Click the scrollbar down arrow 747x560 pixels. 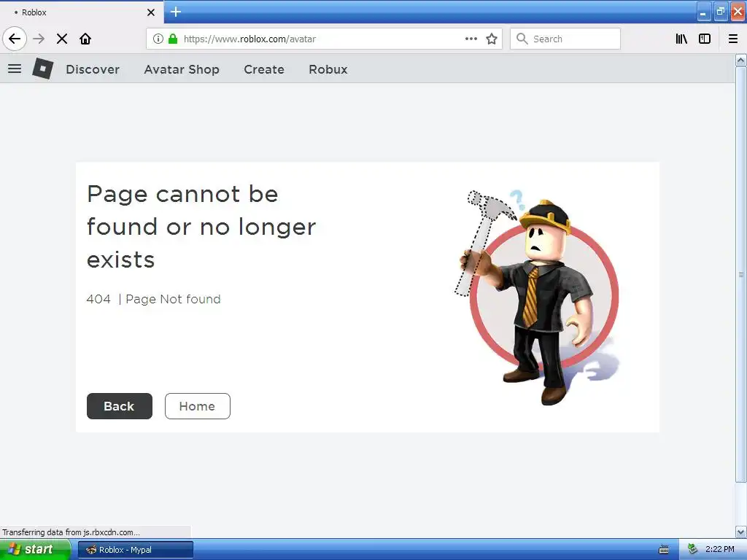tap(741, 532)
